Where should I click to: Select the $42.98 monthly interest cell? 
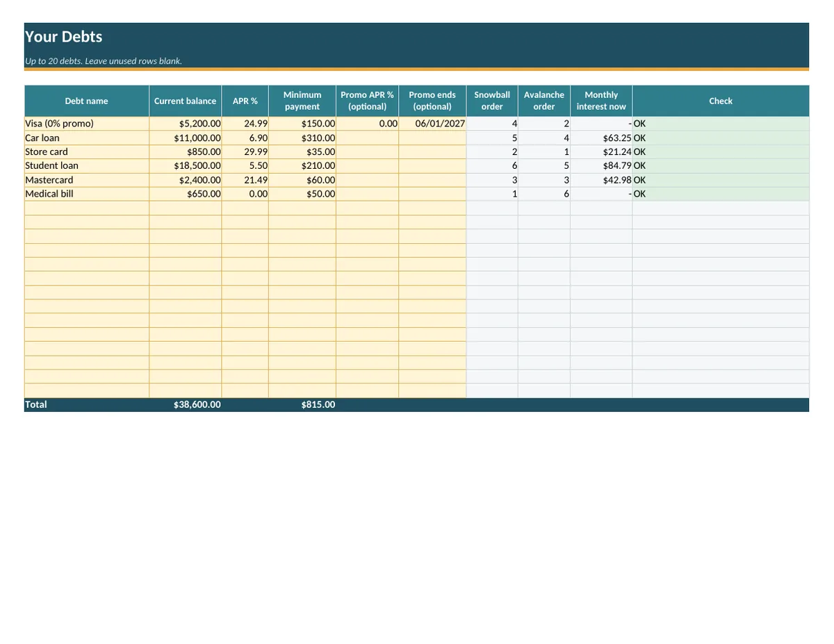pos(601,180)
